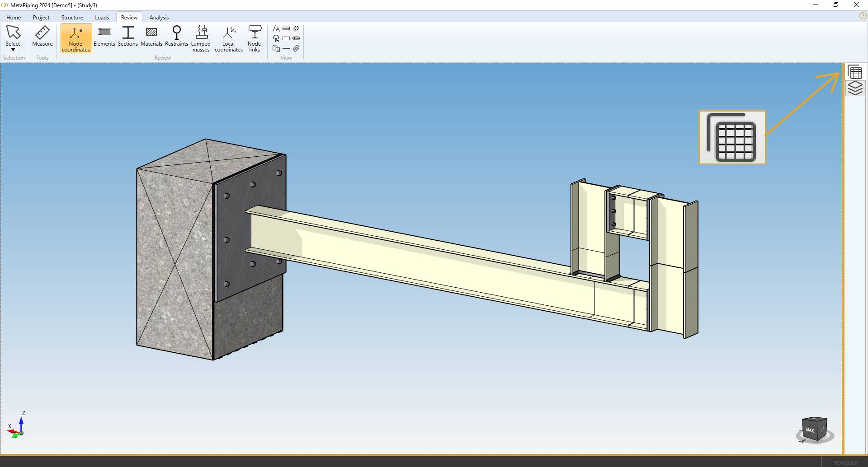
Task: Toggle the paperclip view icon
Action: click(x=296, y=48)
